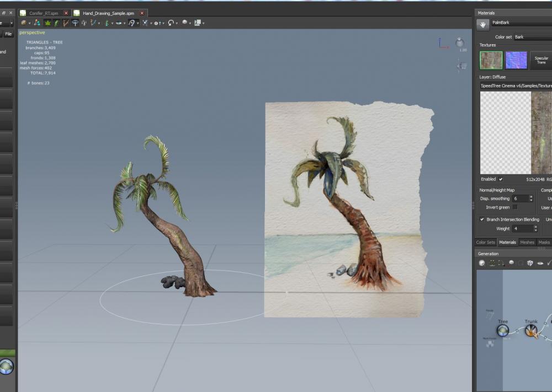Screen dimensions: 552x392
Task: Select the blue normal map texture thumbnail
Action: (x=516, y=60)
